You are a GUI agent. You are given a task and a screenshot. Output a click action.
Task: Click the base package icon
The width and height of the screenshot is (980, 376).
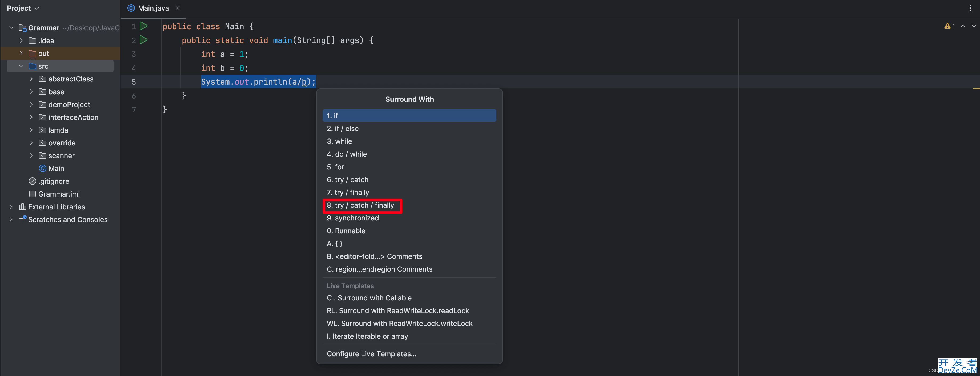43,92
